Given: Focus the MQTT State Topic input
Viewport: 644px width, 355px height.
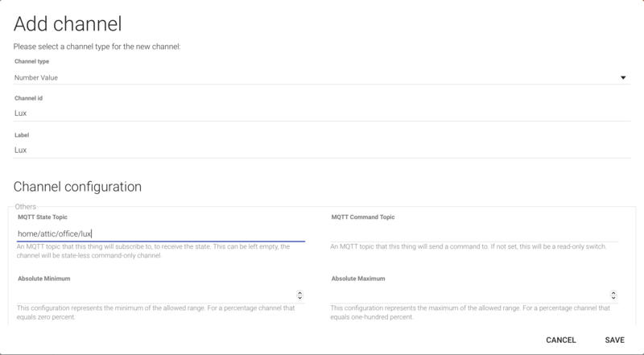Looking at the screenshot, I should click(x=161, y=233).
